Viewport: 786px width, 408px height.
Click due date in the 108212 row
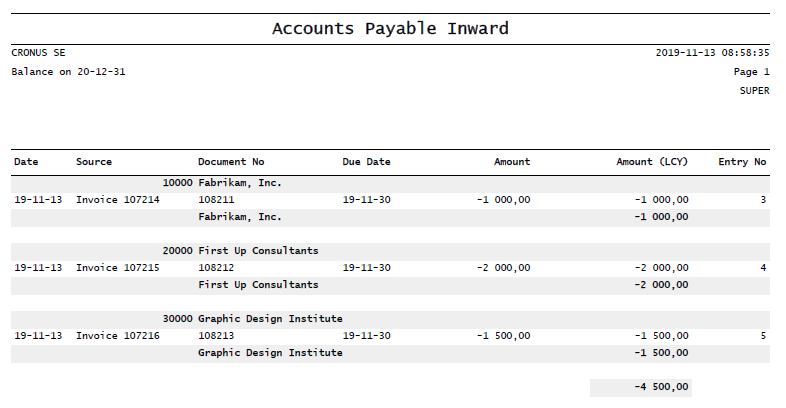[x=366, y=268]
